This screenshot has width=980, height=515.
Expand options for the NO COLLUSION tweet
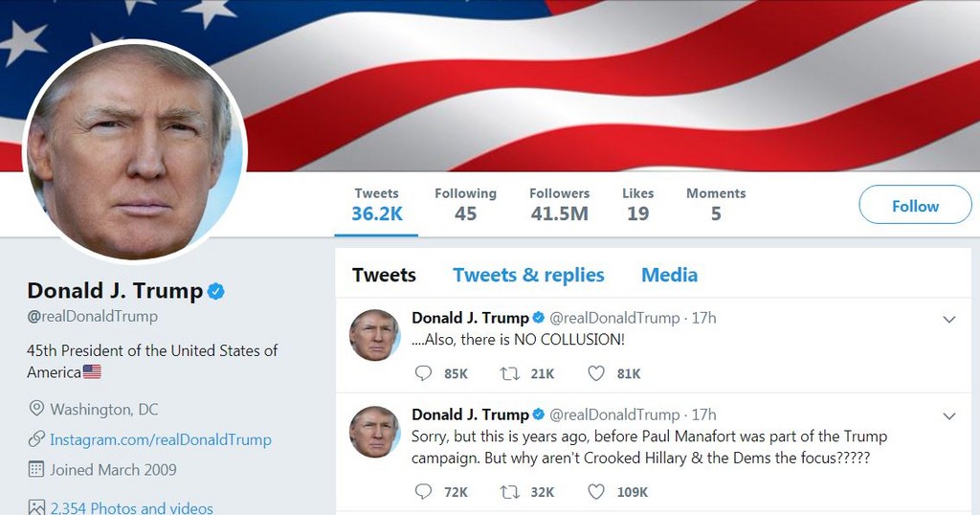pos(949,320)
